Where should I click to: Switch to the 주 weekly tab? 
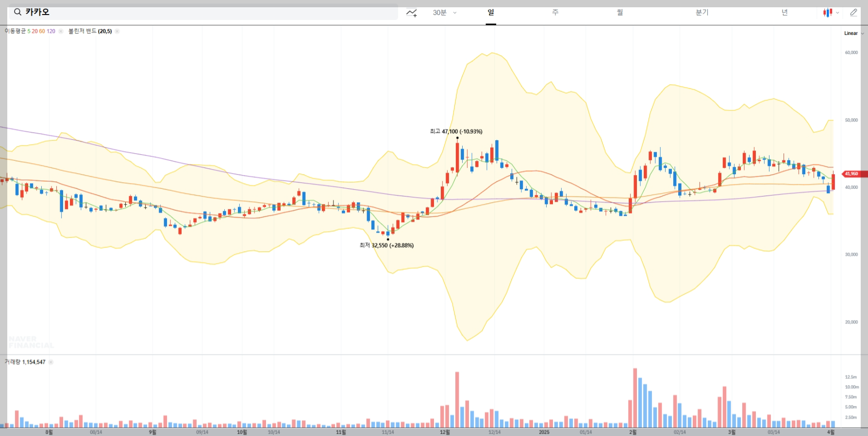[x=555, y=13]
